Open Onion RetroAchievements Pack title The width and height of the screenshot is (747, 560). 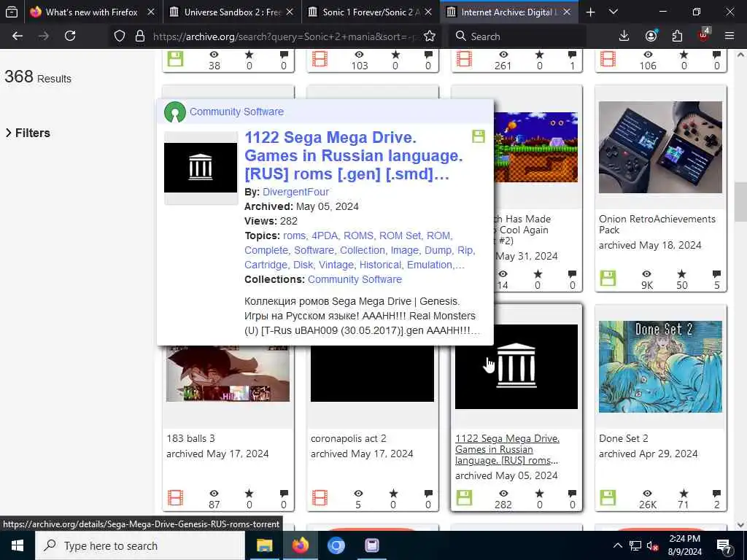pyautogui.click(x=657, y=225)
